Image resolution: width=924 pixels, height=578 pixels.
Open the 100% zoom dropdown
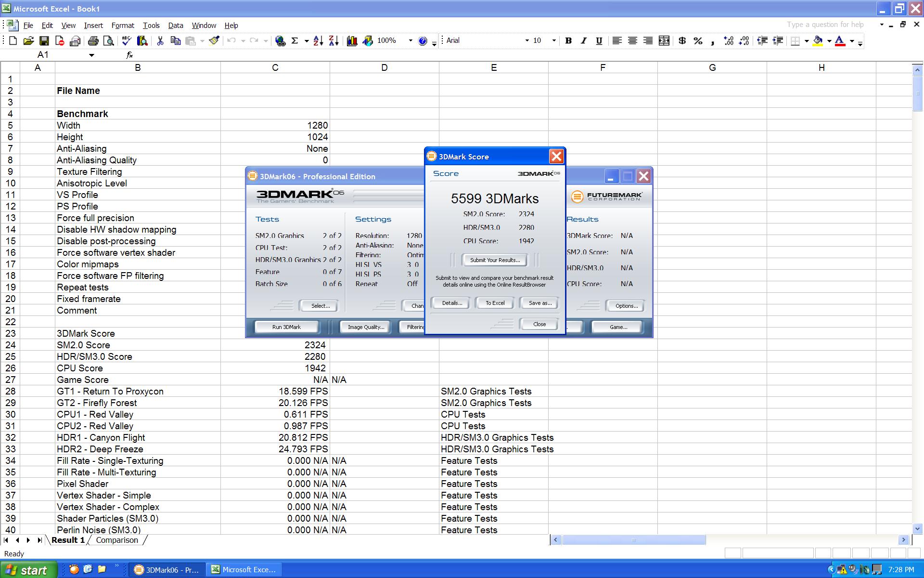click(x=411, y=41)
